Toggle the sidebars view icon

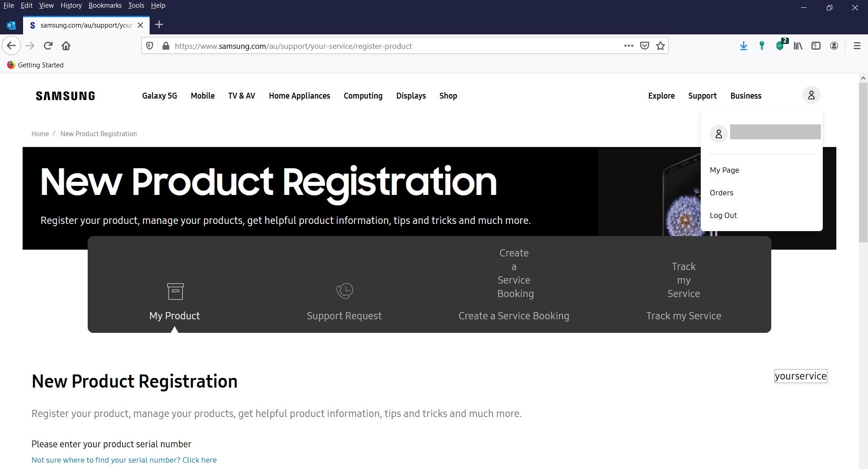pyautogui.click(x=816, y=46)
